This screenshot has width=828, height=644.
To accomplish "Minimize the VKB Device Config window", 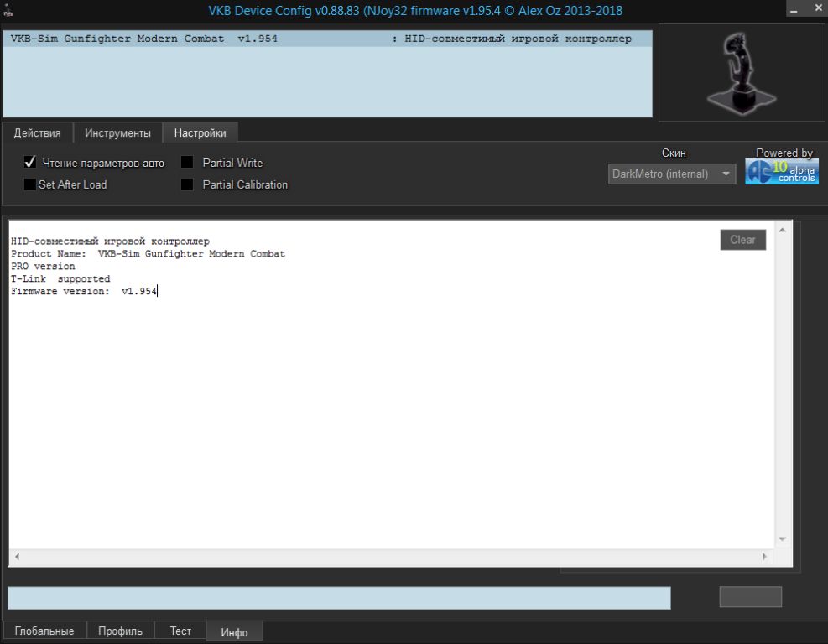I will click(x=794, y=8).
